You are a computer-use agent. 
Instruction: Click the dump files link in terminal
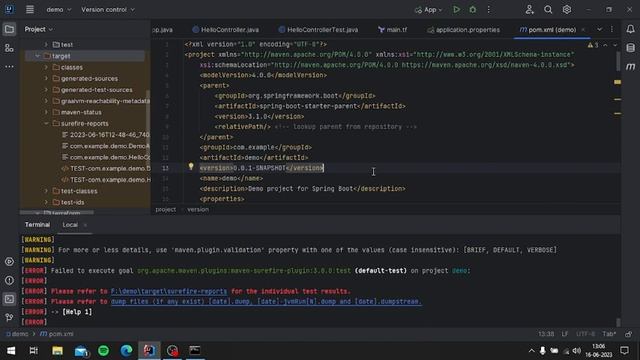click(266, 301)
